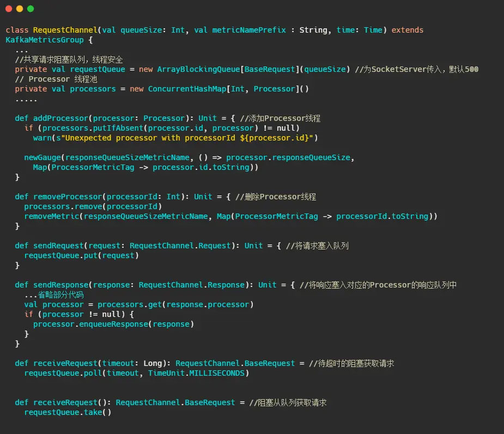The width and height of the screenshot is (504, 434).
Task: Click the 'extends' keyword
Action: (407, 30)
